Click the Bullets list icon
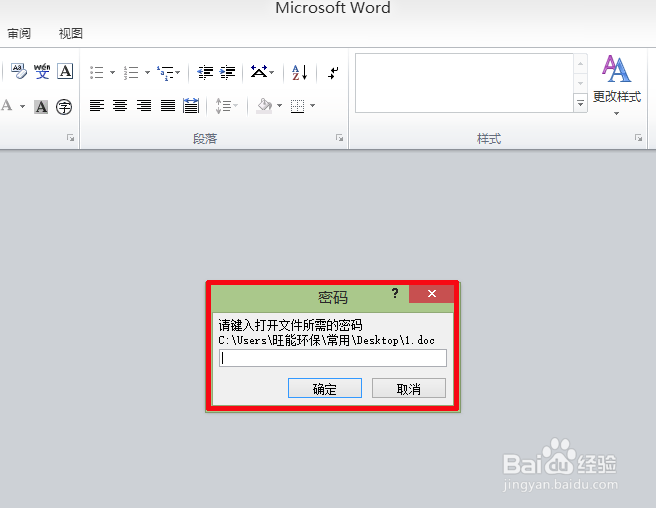Viewport: 656px width, 508px height. coord(97,72)
